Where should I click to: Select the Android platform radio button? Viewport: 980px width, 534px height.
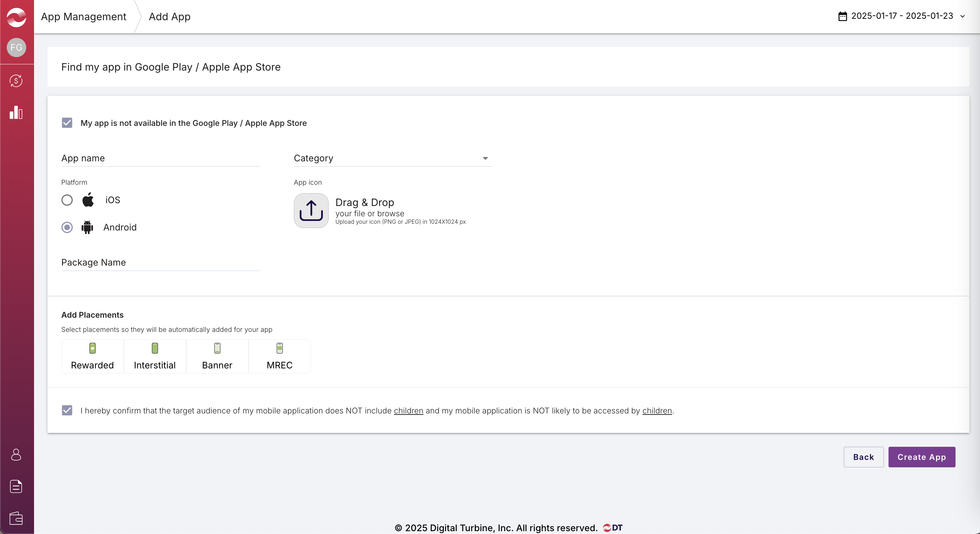click(x=67, y=227)
